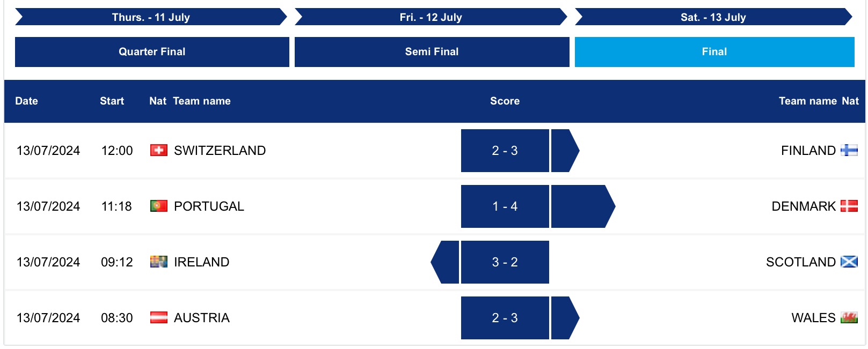The width and height of the screenshot is (868, 349).
Task: Click the DENMARK team name
Action: pos(803,206)
